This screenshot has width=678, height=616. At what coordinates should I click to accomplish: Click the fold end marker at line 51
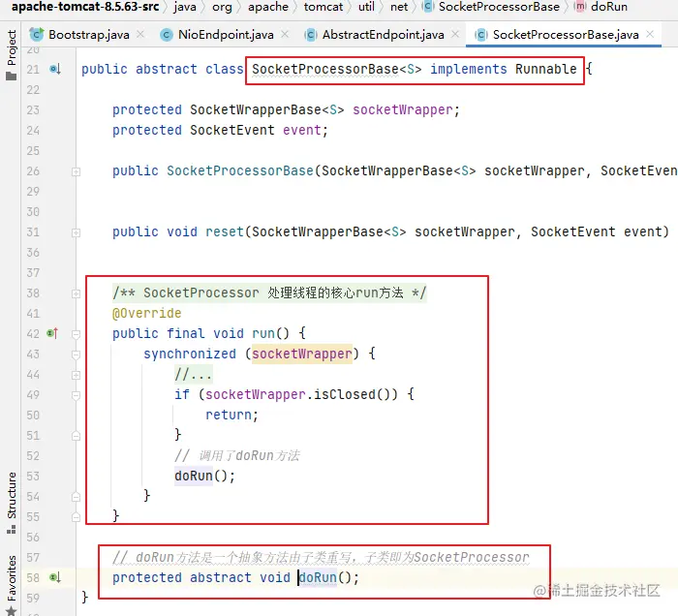76,436
